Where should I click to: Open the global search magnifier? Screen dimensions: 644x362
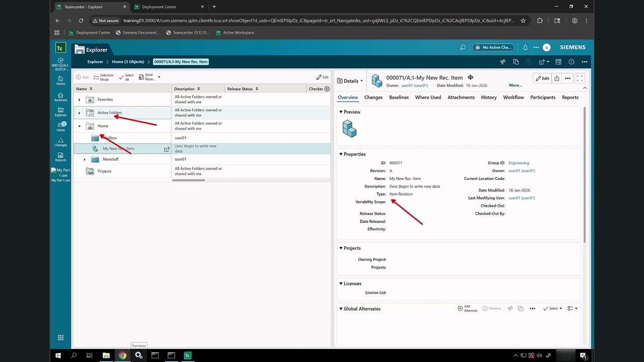[x=463, y=47]
